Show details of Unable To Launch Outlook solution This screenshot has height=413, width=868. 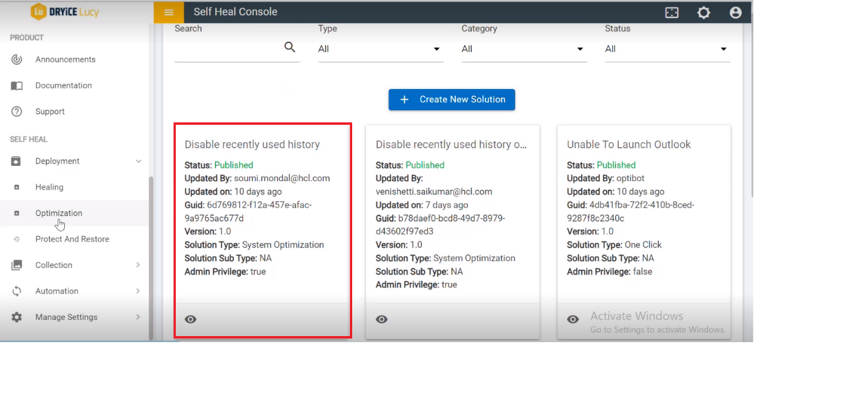pos(572,319)
